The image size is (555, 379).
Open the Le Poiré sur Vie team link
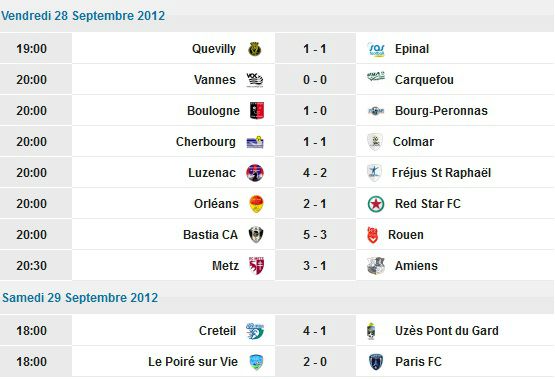pos(193,362)
